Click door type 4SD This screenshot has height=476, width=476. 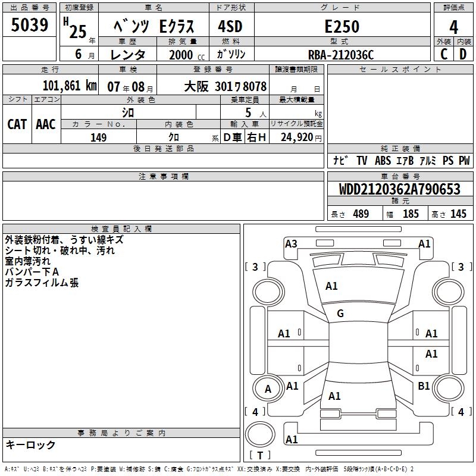point(230,26)
